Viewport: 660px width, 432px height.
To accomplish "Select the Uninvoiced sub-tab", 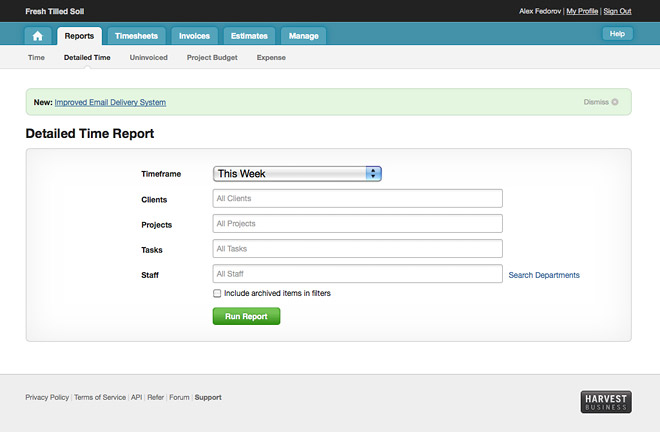I will click(x=149, y=58).
